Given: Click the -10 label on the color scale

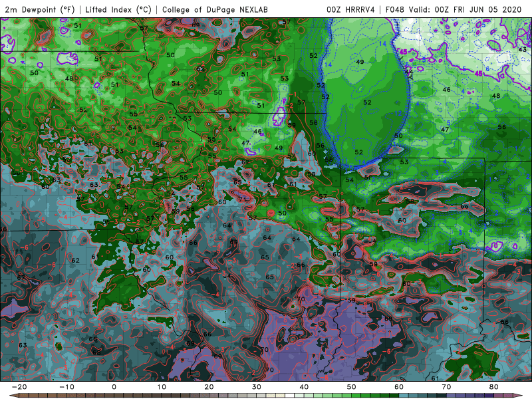Looking at the screenshot, I should [66, 387].
